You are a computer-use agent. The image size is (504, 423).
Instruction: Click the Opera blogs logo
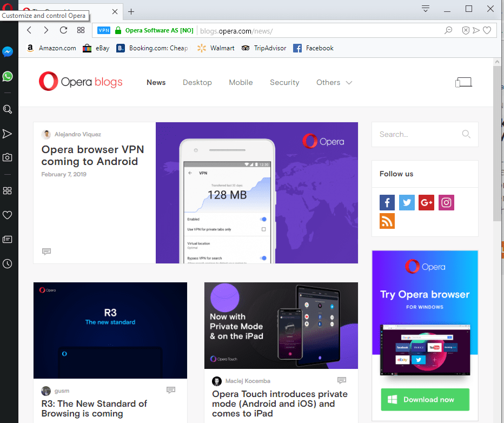click(x=81, y=81)
